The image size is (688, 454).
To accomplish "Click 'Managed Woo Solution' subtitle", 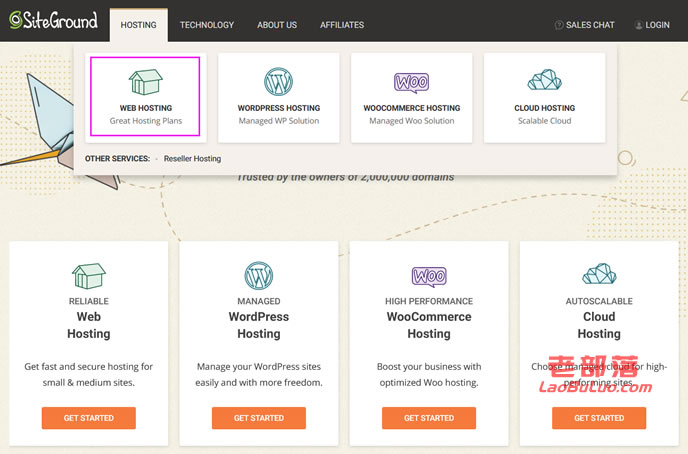I will click(x=412, y=121).
